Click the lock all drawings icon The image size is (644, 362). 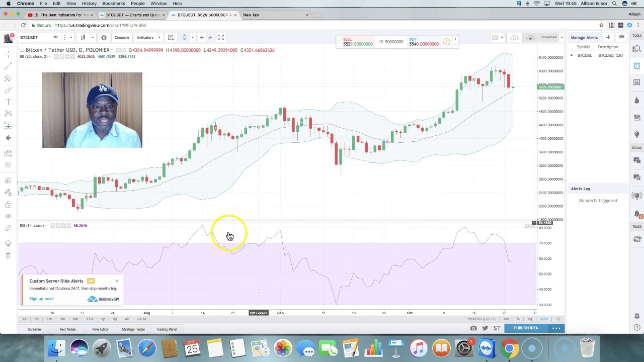pos(8,204)
